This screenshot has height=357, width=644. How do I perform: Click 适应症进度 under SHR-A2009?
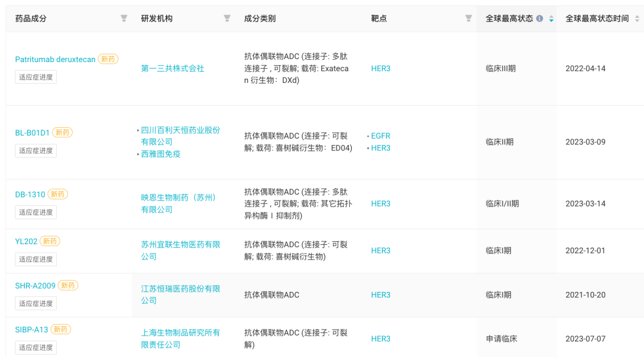tap(36, 303)
